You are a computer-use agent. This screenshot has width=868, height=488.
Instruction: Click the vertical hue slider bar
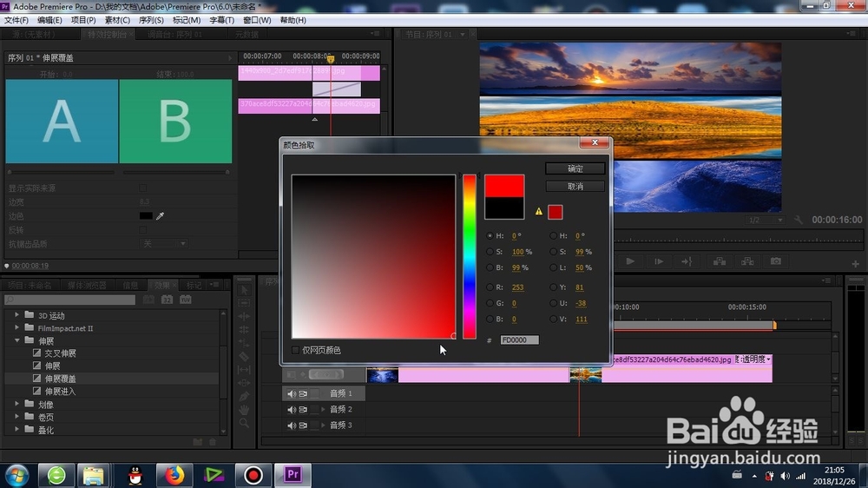(x=470, y=256)
